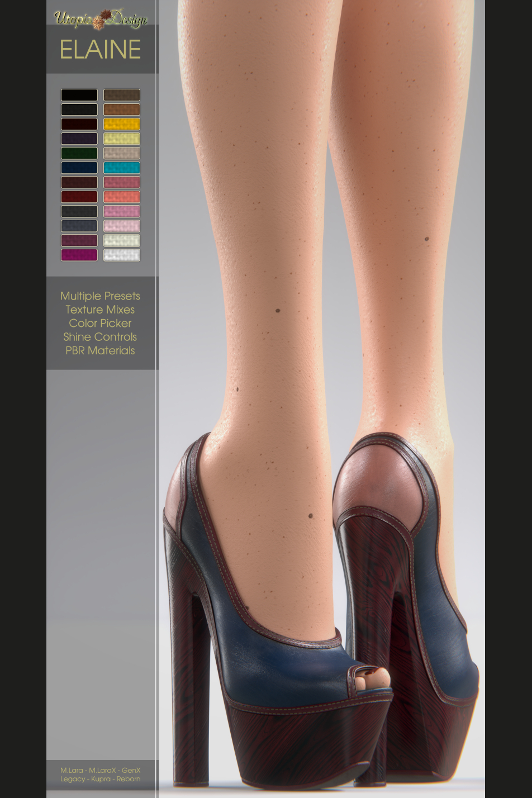Pick the dark brown swatch in the top row
This screenshot has width=532, height=798.
tap(122, 95)
